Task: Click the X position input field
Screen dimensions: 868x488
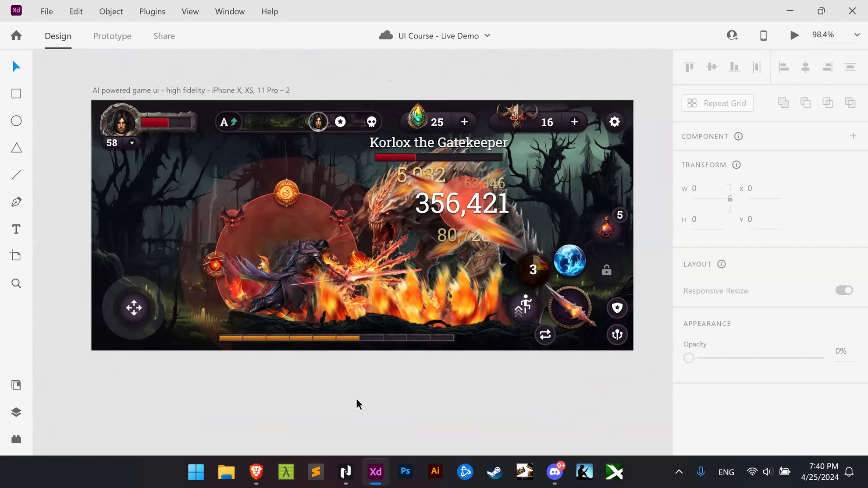Action: pos(764,188)
